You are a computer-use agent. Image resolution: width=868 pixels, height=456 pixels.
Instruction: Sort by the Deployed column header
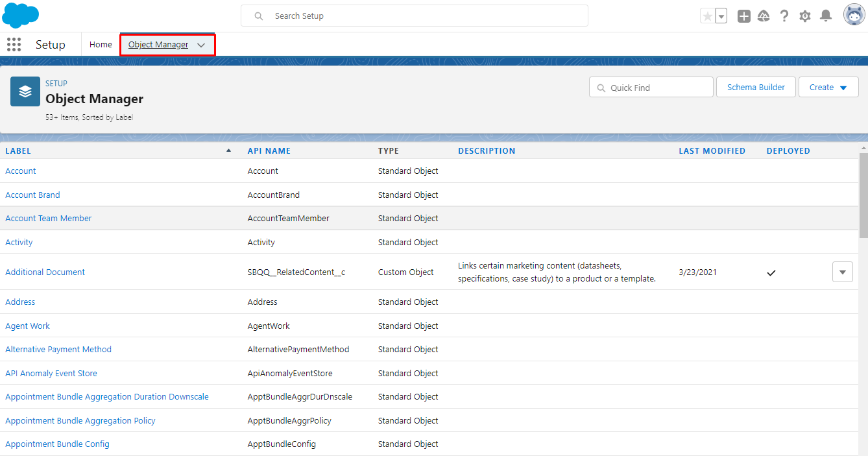click(x=788, y=151)
